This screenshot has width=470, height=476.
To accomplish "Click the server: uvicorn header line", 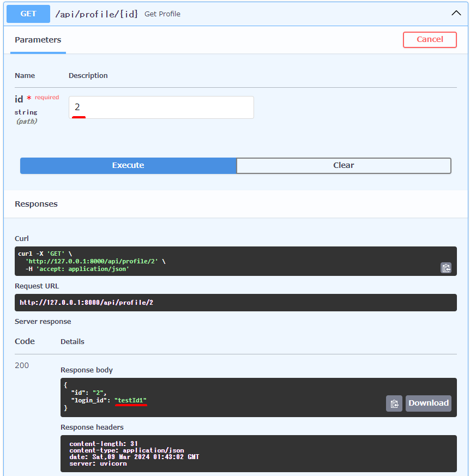I will 98,463.
